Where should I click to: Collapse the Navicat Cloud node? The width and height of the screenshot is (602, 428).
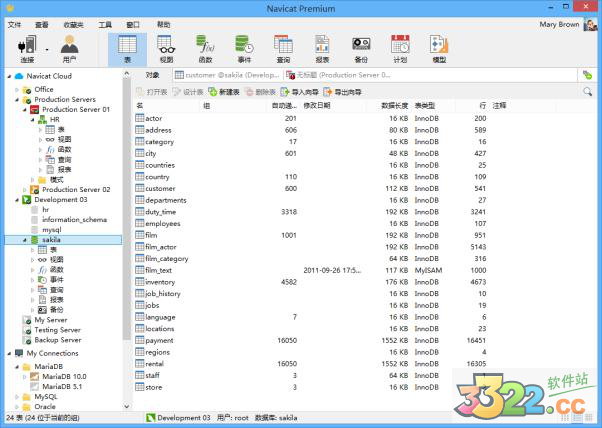pyautogui.click(x=9, y=76)
